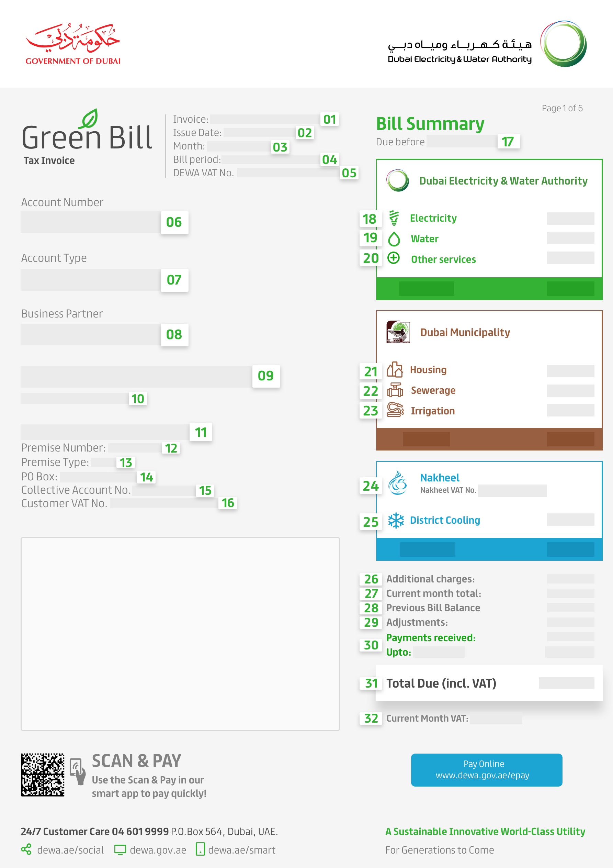Click the Pay Online button

coord(486,770)
